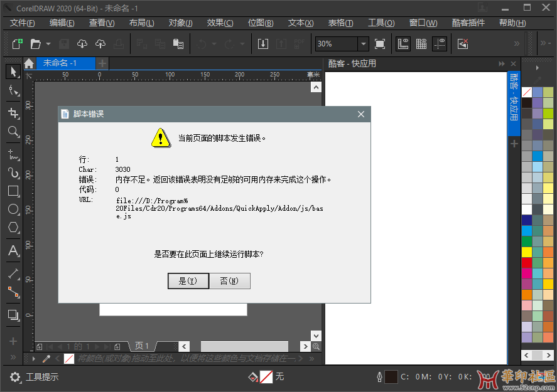
Task: Select the Drop Shadow tool
Action: pyautogui.click(x=13, y=315)
